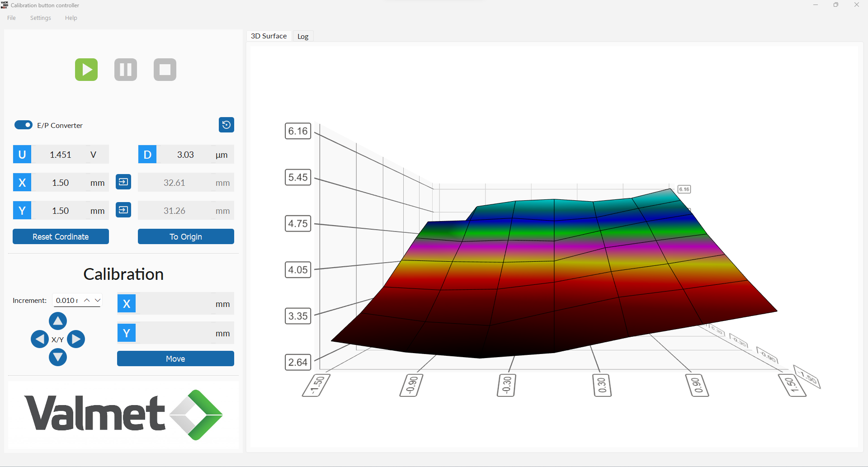Switch to the Log tab

click(x=303, y=36)
